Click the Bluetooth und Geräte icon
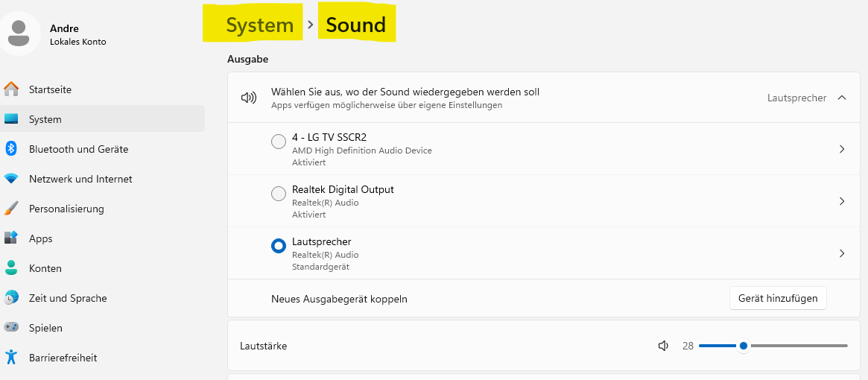868x380 pixels. coord(11,149)
